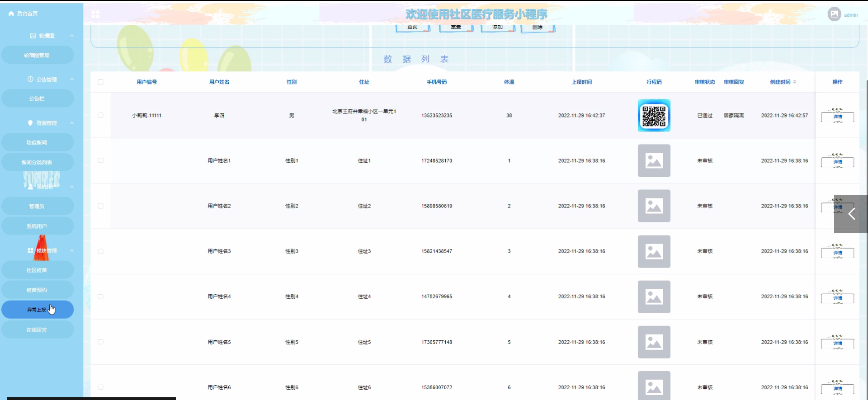
Task: Collapse the 资源管理 menu chevron
Action: [72, 123]
